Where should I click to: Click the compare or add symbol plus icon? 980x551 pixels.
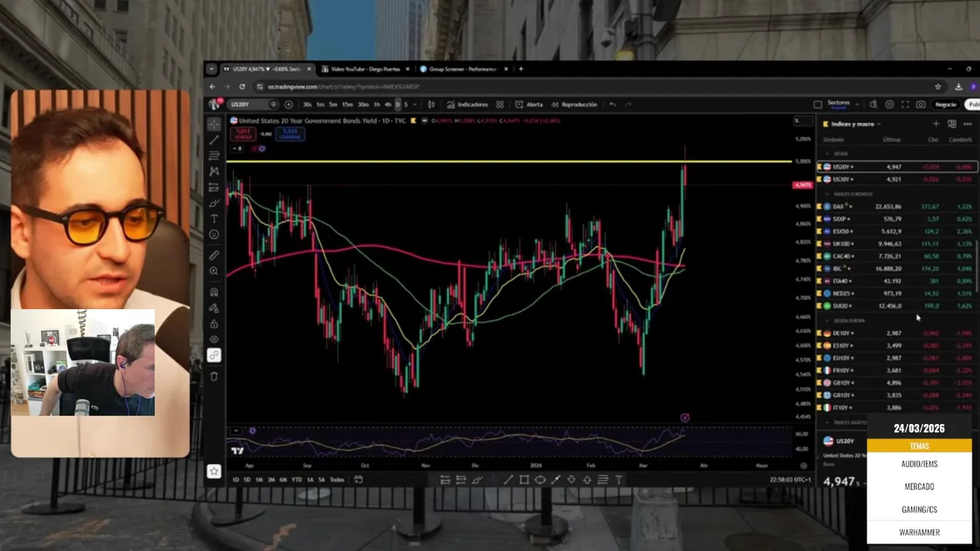pos(289,104)
